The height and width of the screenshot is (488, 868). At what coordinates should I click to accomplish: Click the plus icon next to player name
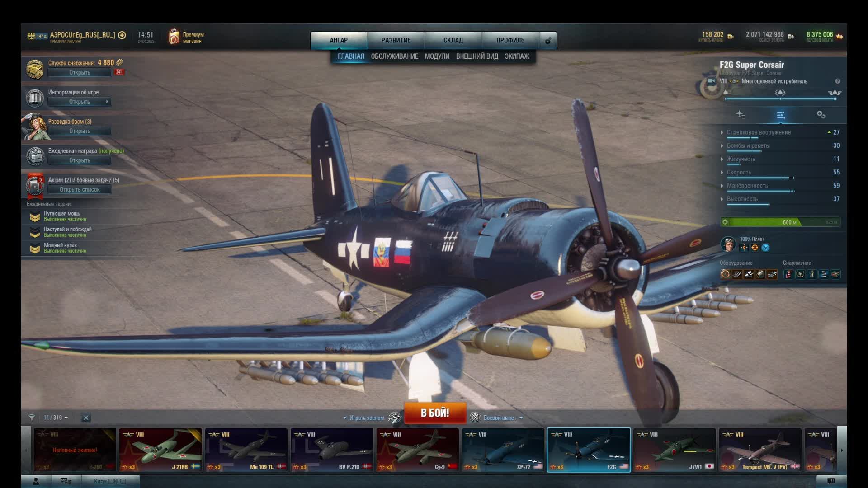tap(122, 35)
